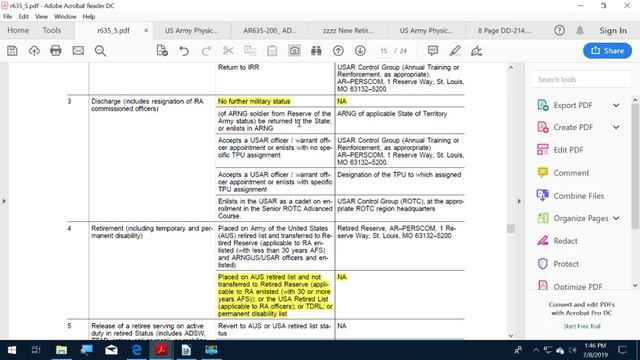Open the File menu
This screenshot has width=640, height=360.
(7, 17)
